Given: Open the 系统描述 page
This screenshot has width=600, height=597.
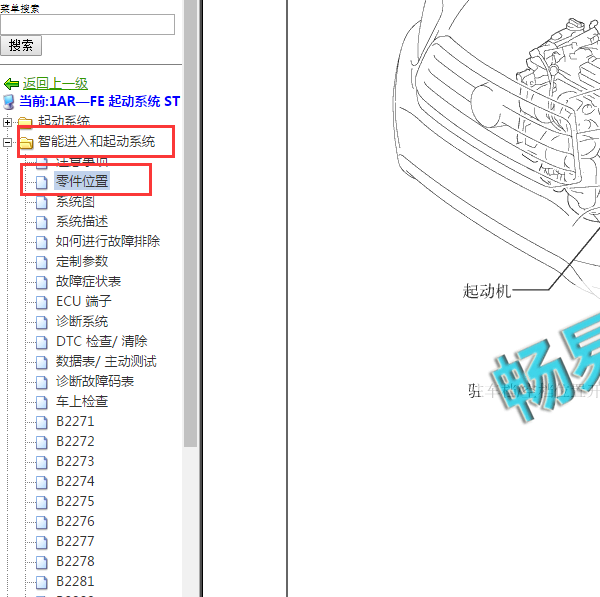Looking at the screenshot, I should (82, 222).
